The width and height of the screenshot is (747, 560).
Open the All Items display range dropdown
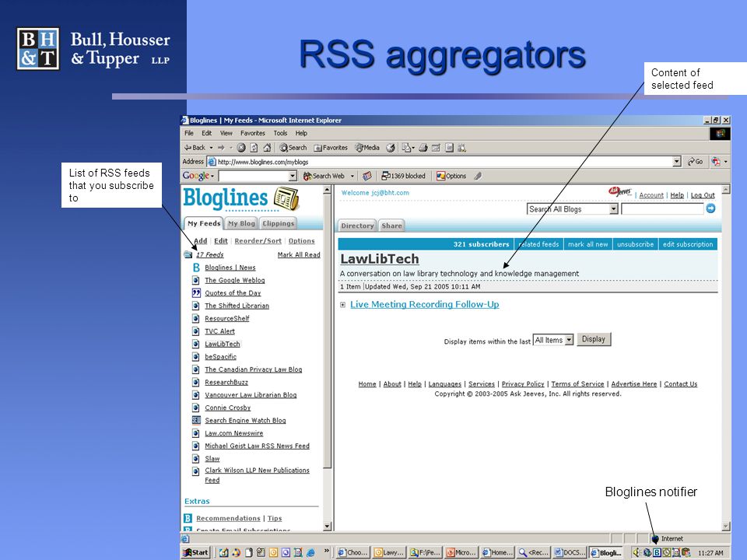click(553, 340)
